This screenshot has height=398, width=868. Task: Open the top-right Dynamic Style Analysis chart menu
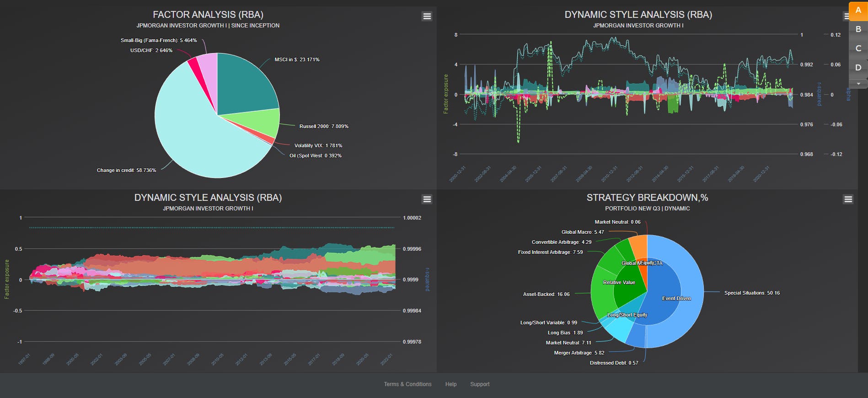(x=846, y=16)
